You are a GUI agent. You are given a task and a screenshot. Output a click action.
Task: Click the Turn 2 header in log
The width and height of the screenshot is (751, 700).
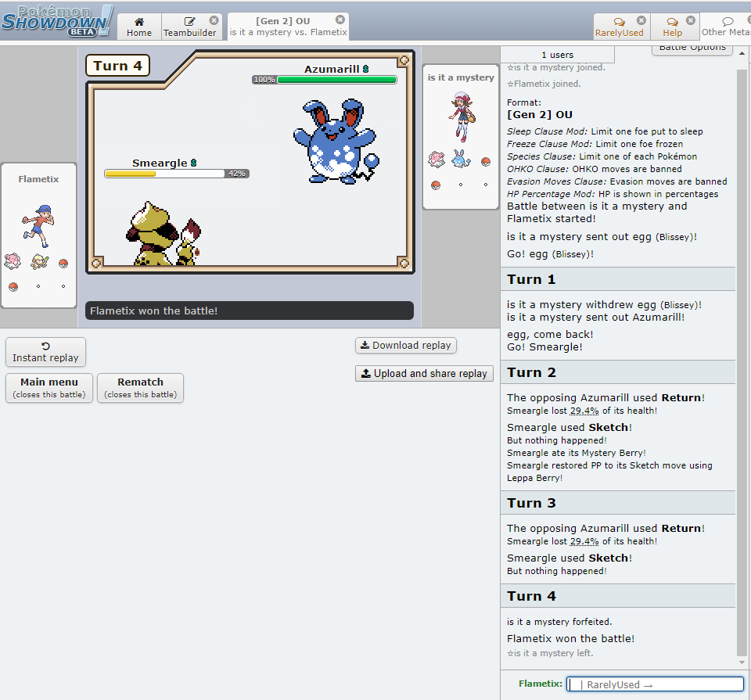pos(618,372)
